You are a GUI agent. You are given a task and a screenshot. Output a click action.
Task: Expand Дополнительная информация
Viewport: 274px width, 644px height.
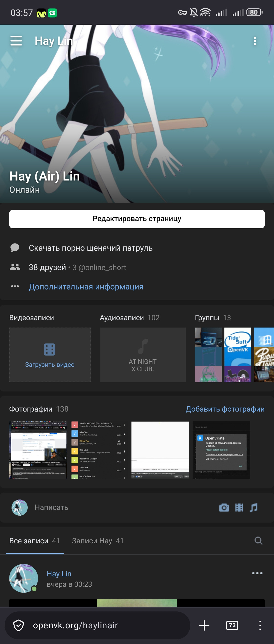pyautogui.click(x=86, y=286)
